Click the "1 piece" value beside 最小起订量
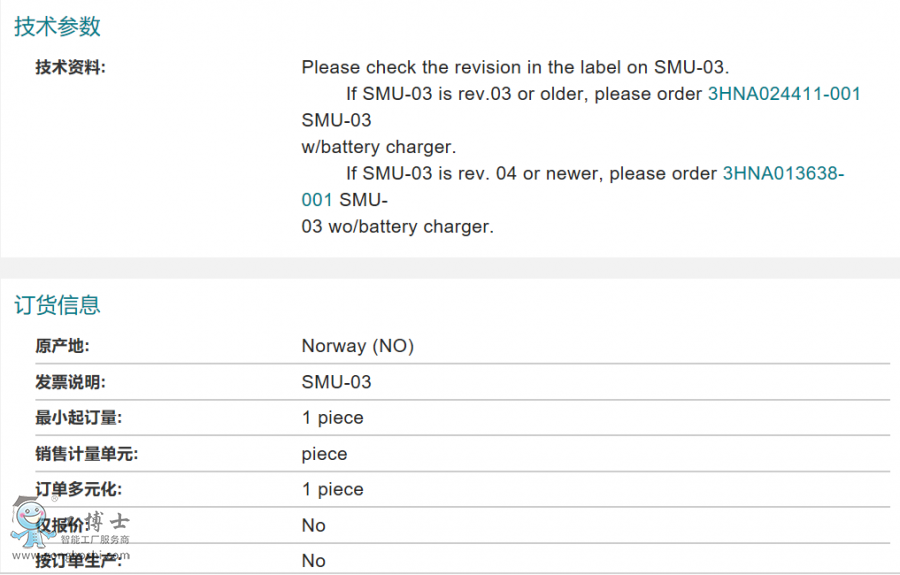Screen dimensions: 900x575 click(332, 418)
